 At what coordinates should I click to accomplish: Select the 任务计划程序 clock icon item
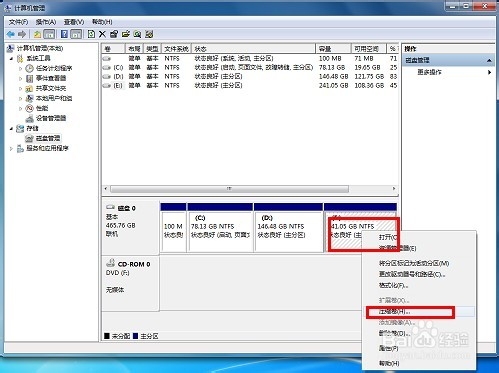click(30, 68)
